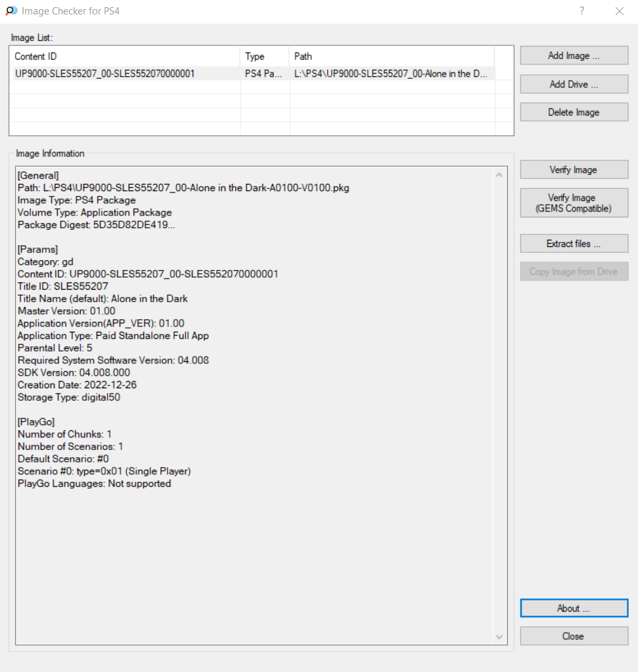638x672 pixels.
Task: Click the Package Digest line in image information
Action: 97,225
